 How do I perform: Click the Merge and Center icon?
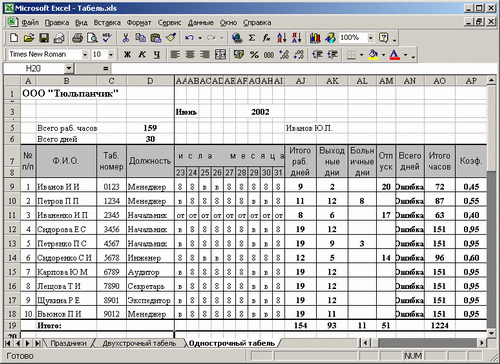click(x=220, y=54)
